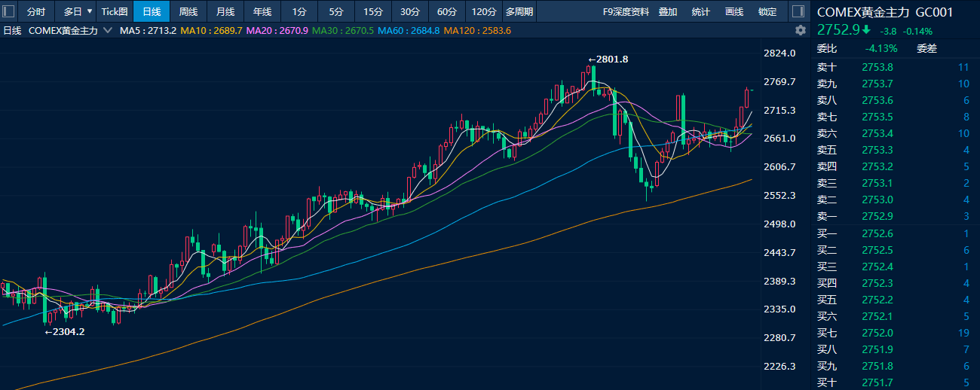This screenshot has height=390, width=980.
Task: Open chart settings gear icon
Action: [x=801, y=30]
